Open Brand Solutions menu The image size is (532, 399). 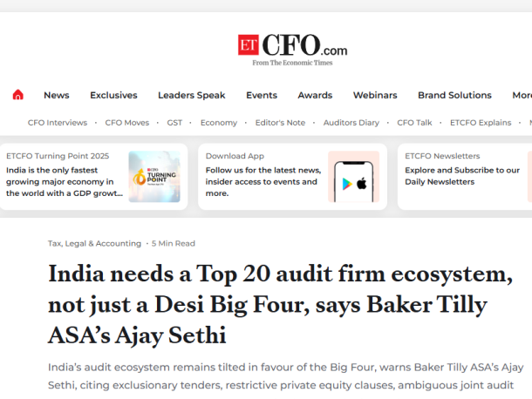pos(454,95)
